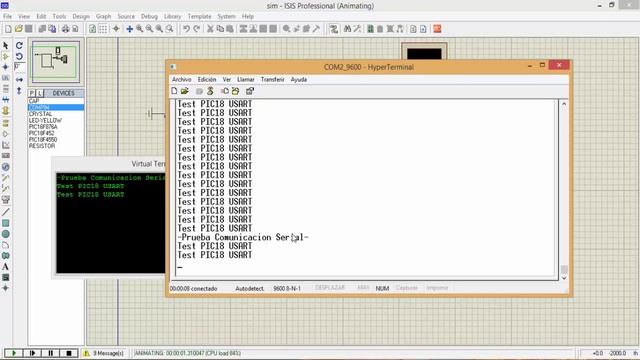
Task: Click the vertical mirror (Y-flip) icon
Action: [19, 91]
